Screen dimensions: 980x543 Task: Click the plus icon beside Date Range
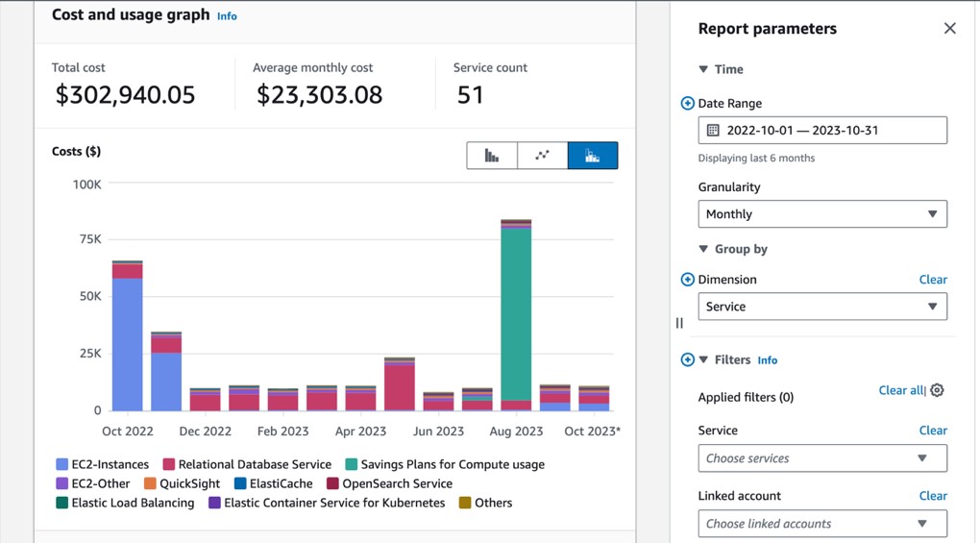click(687, 104)
